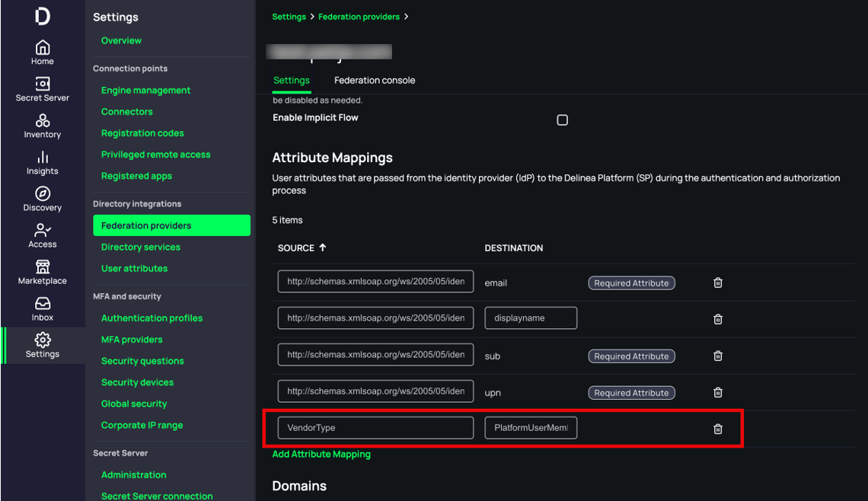Delete the VendorType attribute mapping row

point(718,429)
